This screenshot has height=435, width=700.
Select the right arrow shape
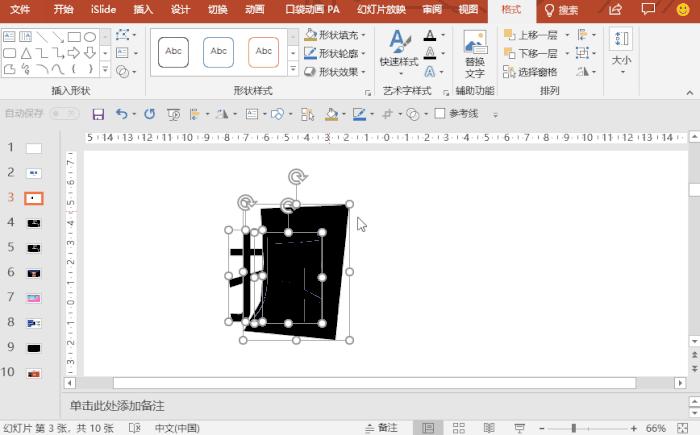click(x=74, y=54)
